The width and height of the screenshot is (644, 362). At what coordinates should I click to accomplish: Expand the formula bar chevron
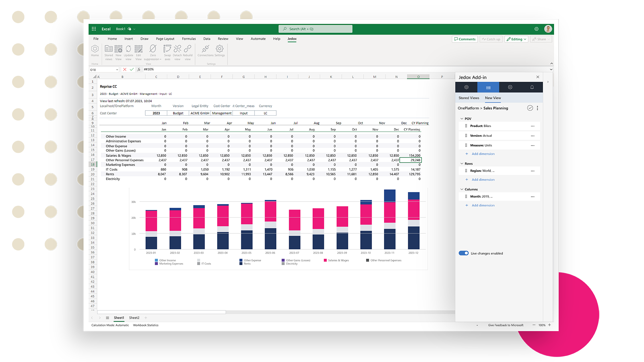(551, 69)
